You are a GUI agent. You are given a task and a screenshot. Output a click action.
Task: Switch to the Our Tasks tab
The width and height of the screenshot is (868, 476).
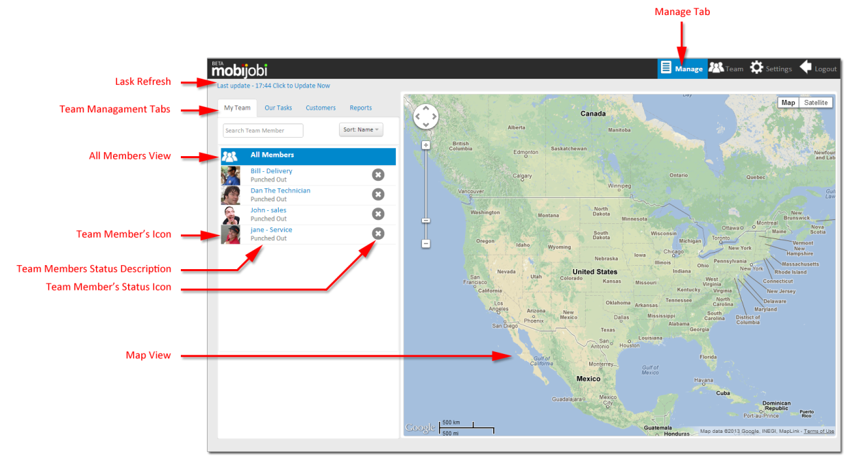[x=278, y=108]
